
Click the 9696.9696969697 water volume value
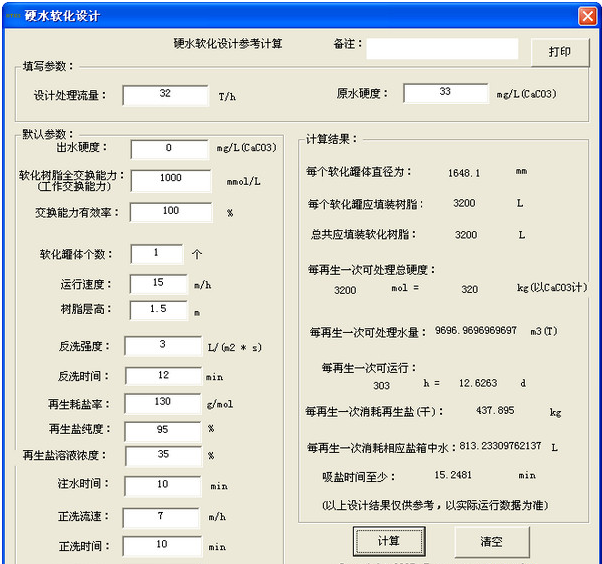[x=476, y=330]
